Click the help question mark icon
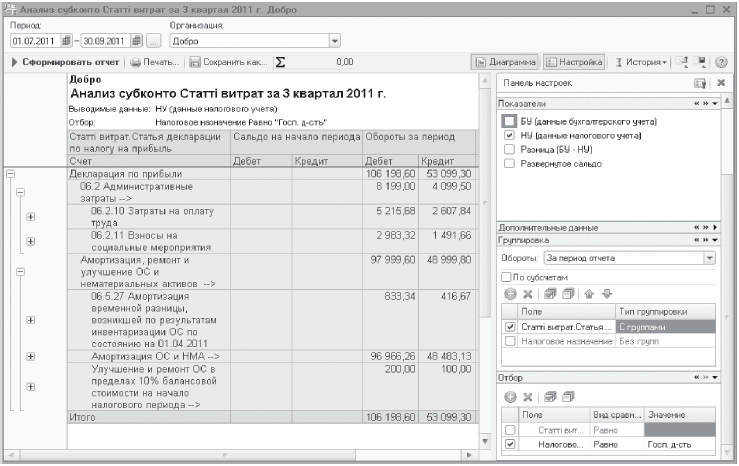Viewport: 739px width, 466px height. 720,62
